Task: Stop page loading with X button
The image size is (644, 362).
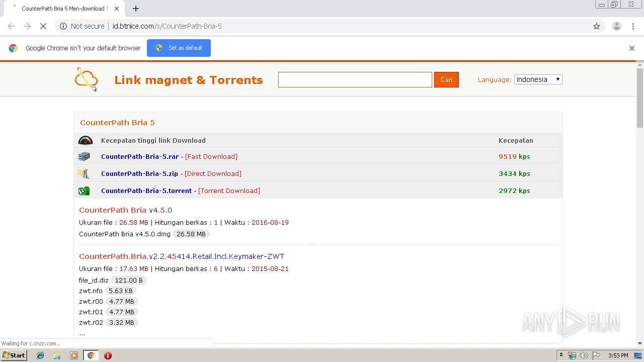Action: click(x=43, y=26)
